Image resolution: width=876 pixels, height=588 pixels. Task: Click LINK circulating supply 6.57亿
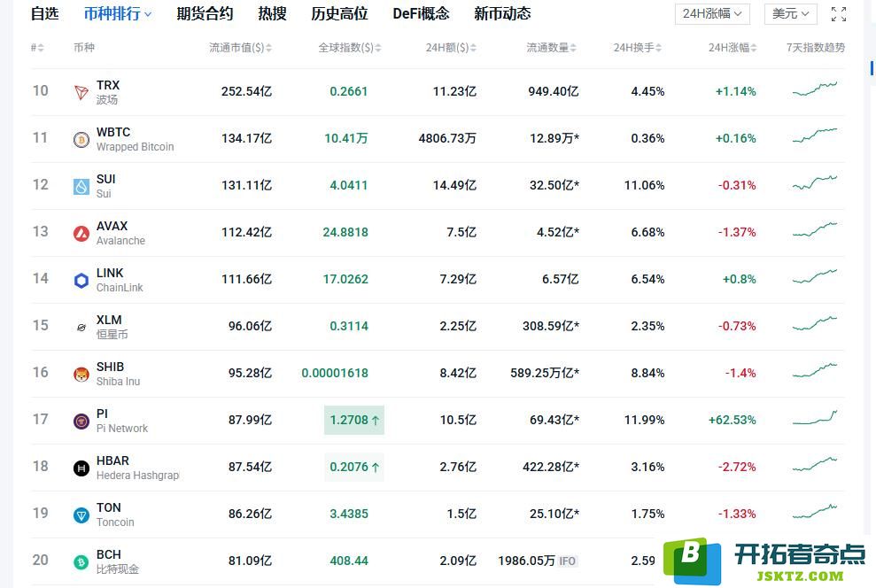point(561,279)
